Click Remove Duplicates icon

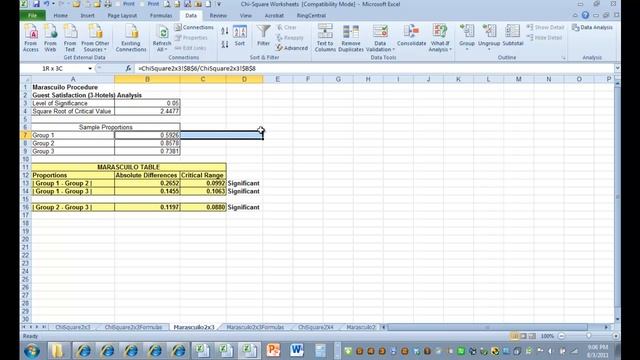[x=351, y=38]
